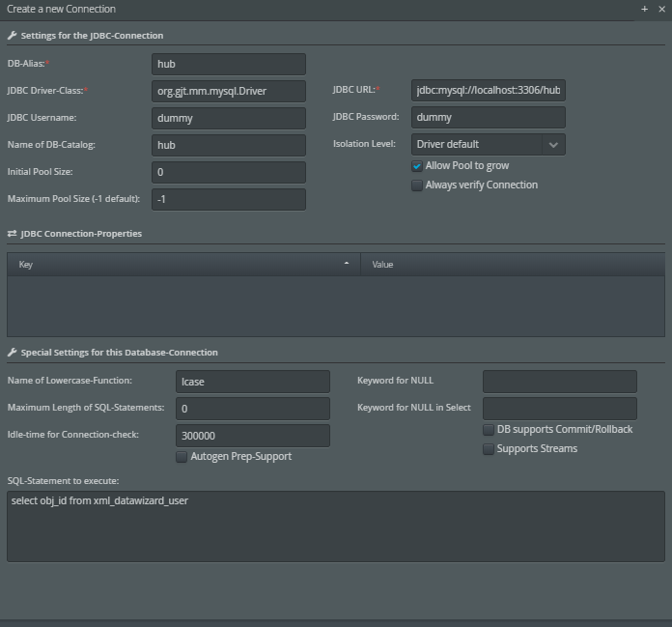Enable Autogen Prep-Support checkbox
This screenshot has width=672, height=627.
(182, 457)
